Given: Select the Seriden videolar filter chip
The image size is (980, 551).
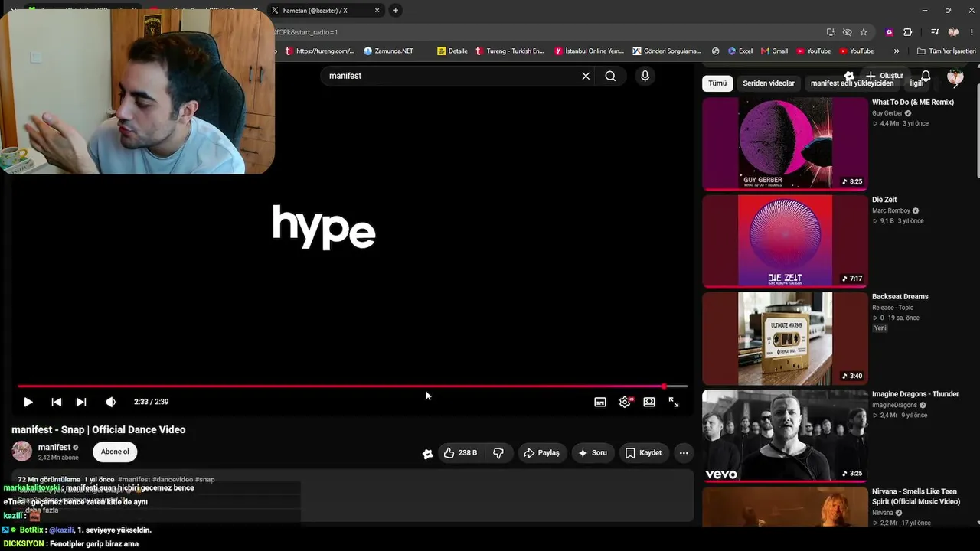Looking at the screenshot, I should pos(769,83).
